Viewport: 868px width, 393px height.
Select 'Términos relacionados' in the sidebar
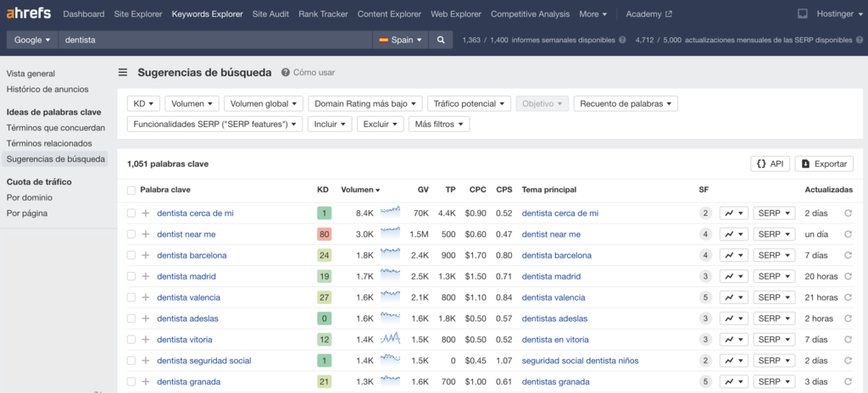pyautogui.click(x=49, y=143)
